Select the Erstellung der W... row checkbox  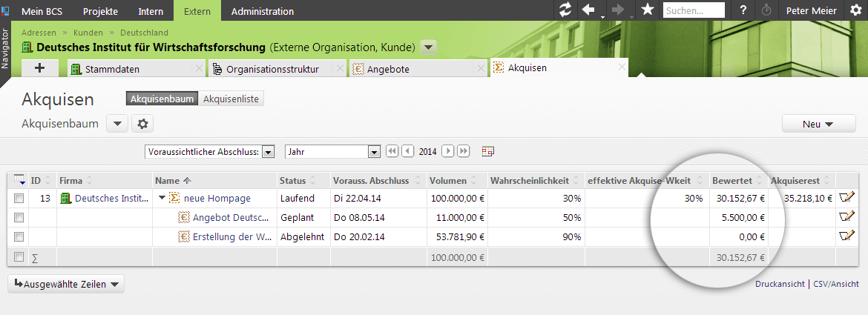tap(19, 237)
